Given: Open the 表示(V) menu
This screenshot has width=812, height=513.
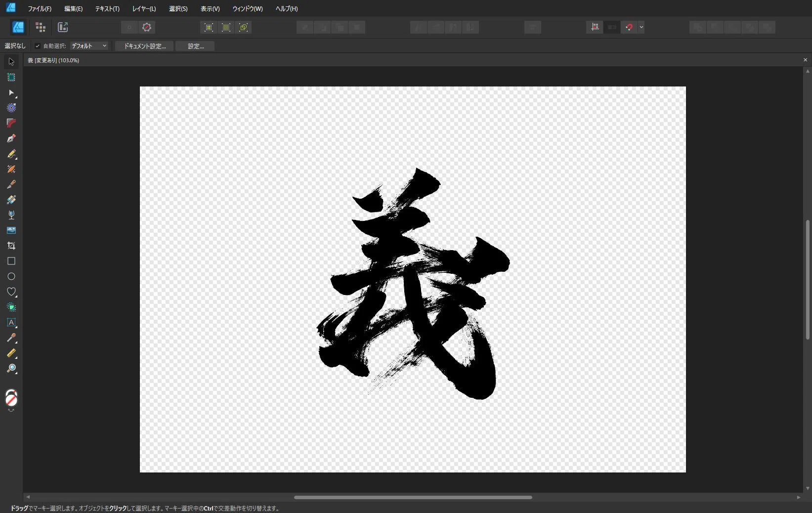Looking at the screenshot, I should click(210, 8).
